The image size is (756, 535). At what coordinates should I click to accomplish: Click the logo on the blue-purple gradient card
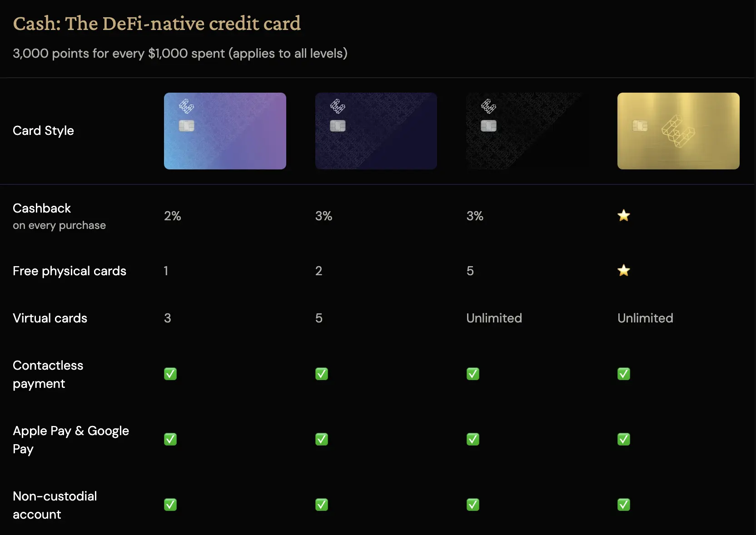coord(186,106)
